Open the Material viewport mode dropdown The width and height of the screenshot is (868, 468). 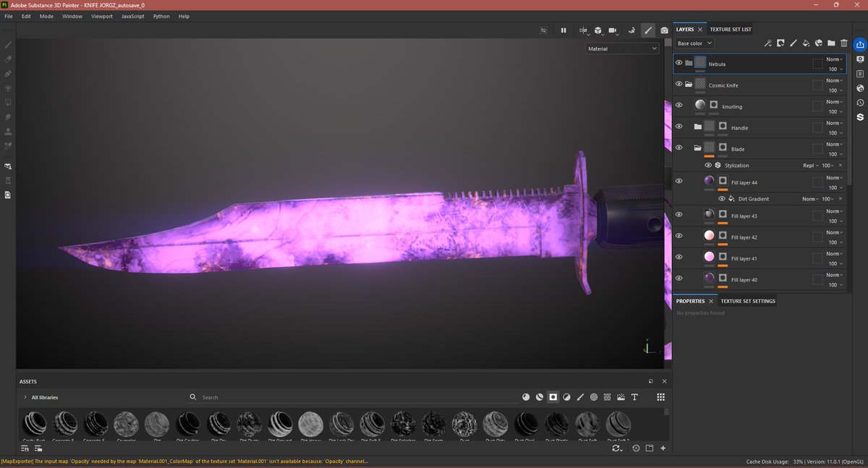coord(623,48)
